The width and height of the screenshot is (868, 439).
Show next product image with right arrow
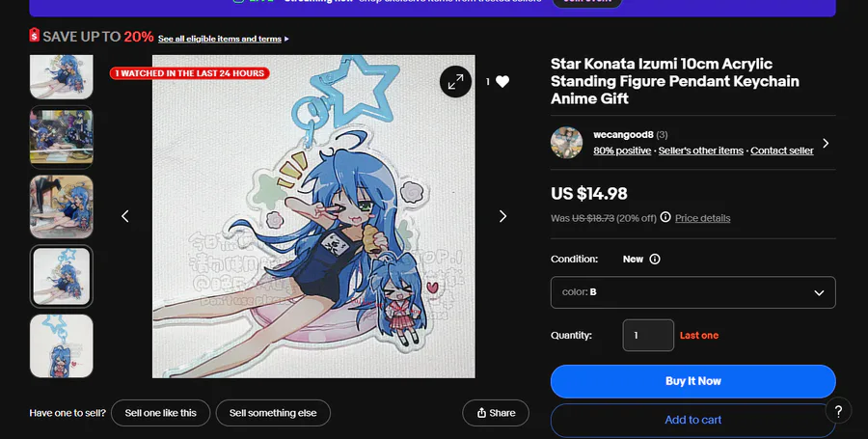pyautogui.click(x=502, y=216)
